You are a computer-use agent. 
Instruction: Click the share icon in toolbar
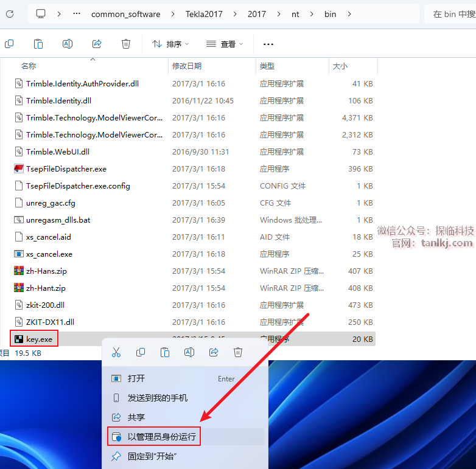tap(97, 44)
